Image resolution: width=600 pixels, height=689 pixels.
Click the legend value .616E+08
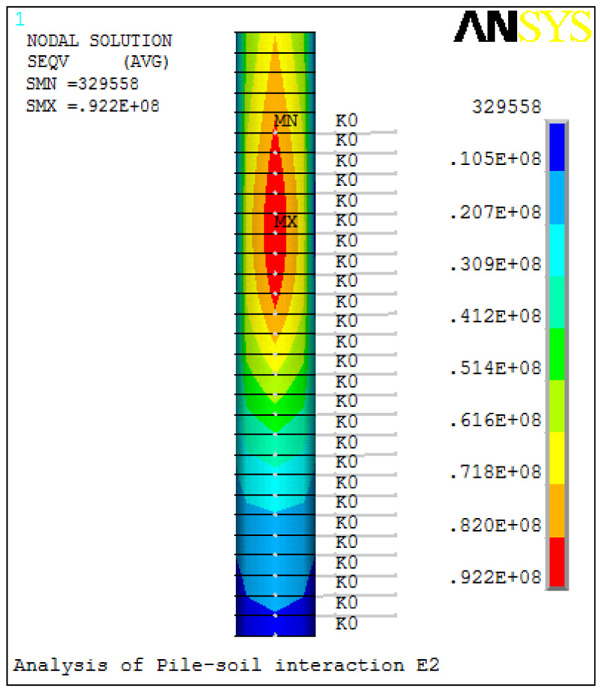point(496,421)
